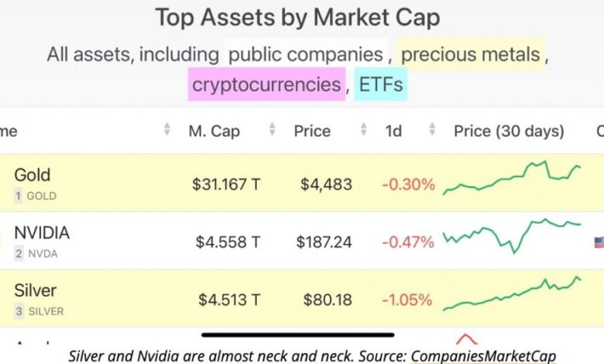Viewport: 604px width, 364px height.
Task: Open the CompaniesMarketCap source link
Action: pyautogui.click(x=482, y=355)
